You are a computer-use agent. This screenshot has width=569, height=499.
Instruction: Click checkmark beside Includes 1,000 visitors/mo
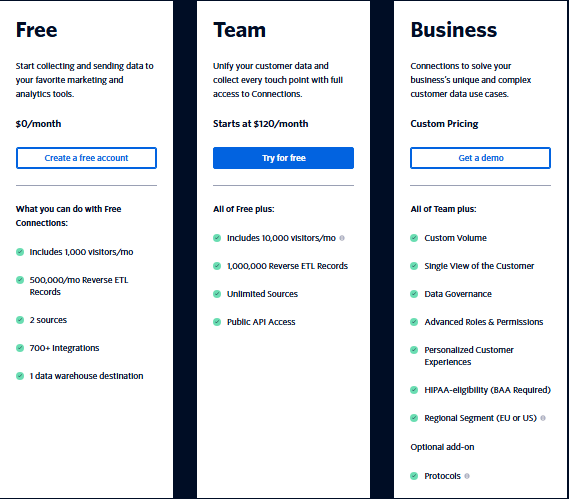point(20,252)
